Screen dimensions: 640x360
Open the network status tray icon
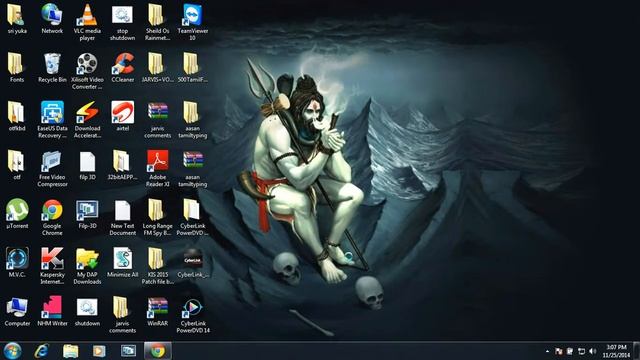pos(582,351)
